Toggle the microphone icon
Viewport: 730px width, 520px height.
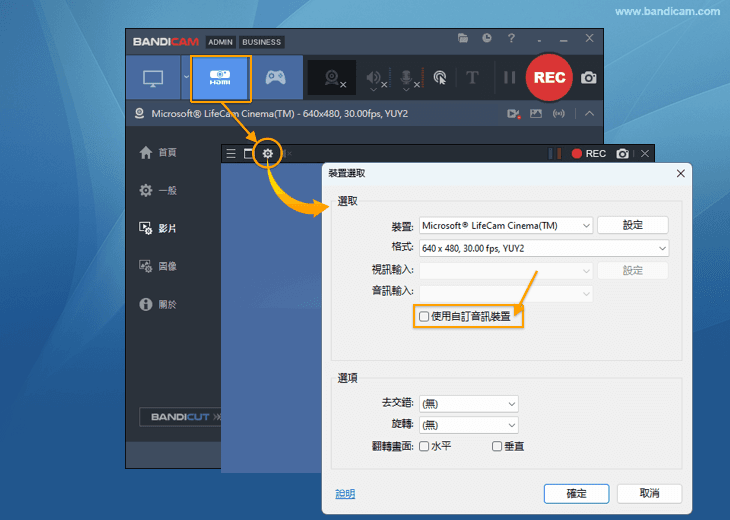407,78
